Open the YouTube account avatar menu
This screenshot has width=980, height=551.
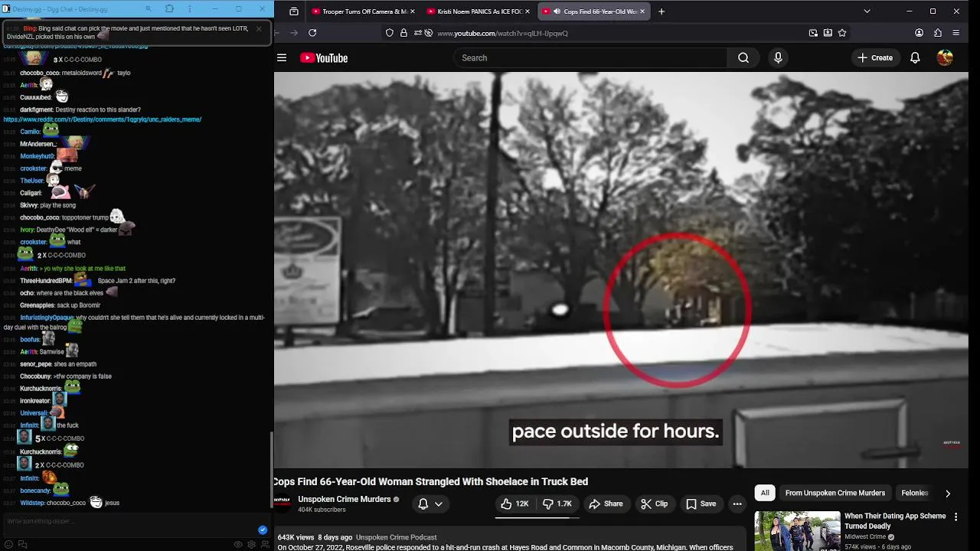click(945, 58)
